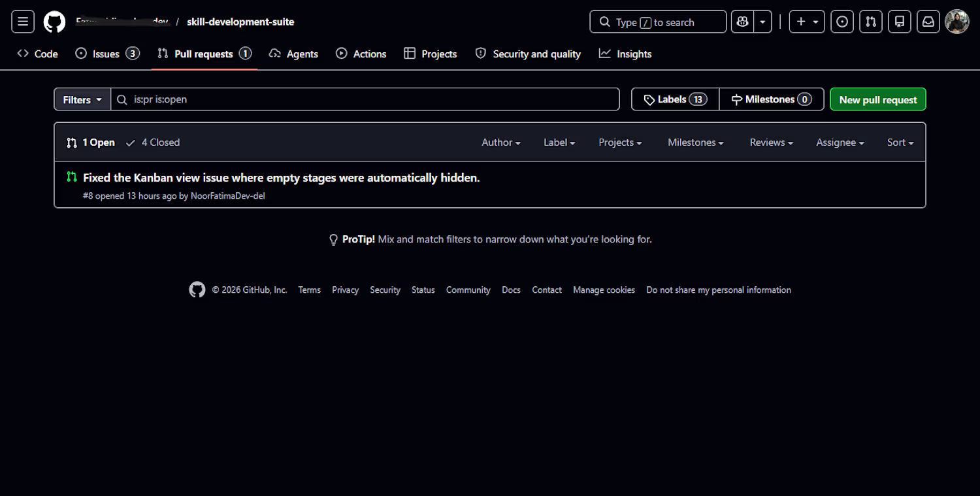Open the Actions tab
980x496 pixels.
pos(361,54)
